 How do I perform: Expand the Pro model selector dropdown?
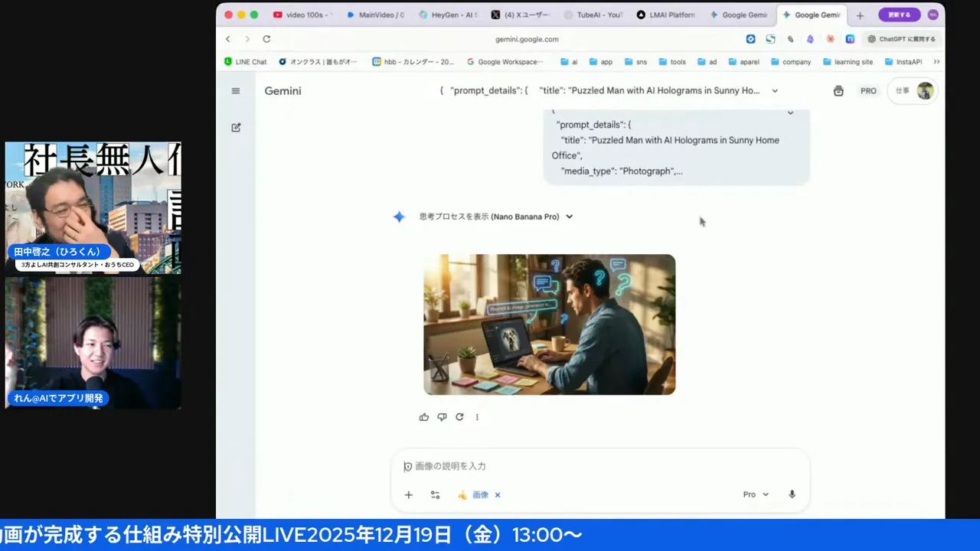[755, 494]
